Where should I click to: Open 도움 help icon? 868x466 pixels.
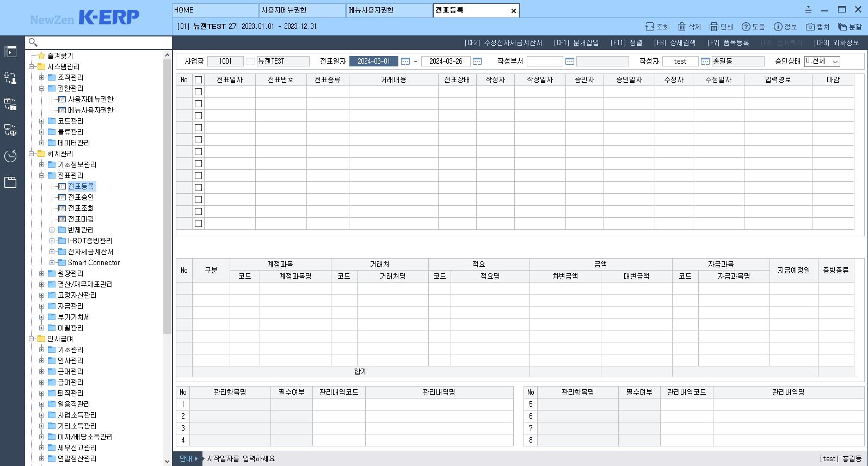coord(746,27)
